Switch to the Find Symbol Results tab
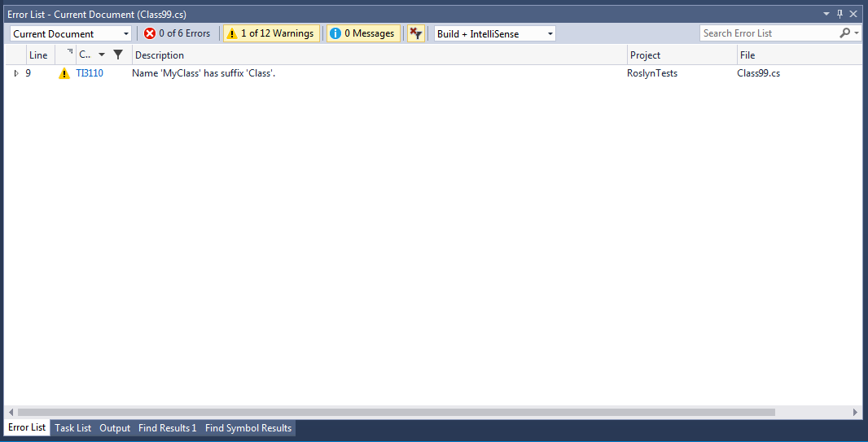Image resolution: width=868 pixels, height=442 pixels. (248, 428)
